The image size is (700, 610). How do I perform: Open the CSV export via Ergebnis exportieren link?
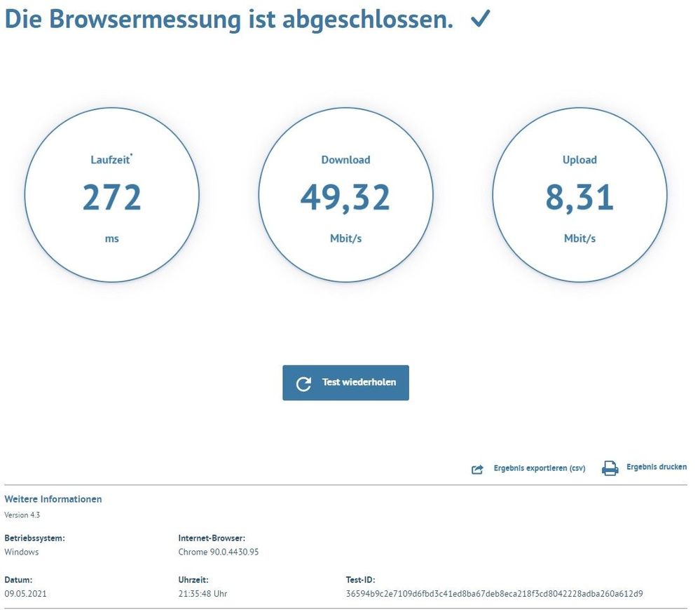(540, 468)
